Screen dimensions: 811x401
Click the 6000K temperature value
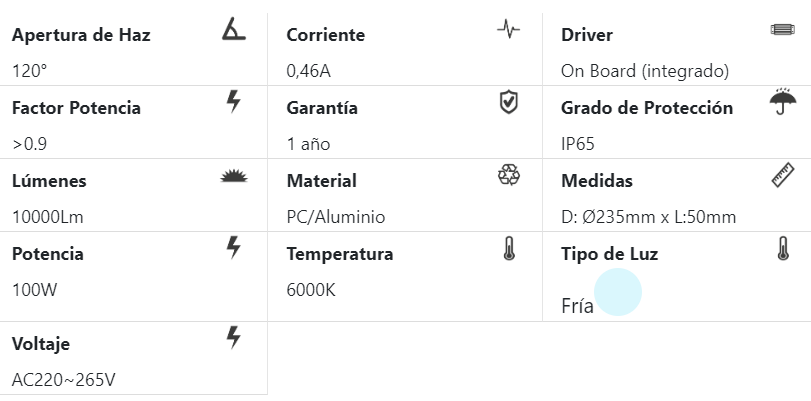311,290
